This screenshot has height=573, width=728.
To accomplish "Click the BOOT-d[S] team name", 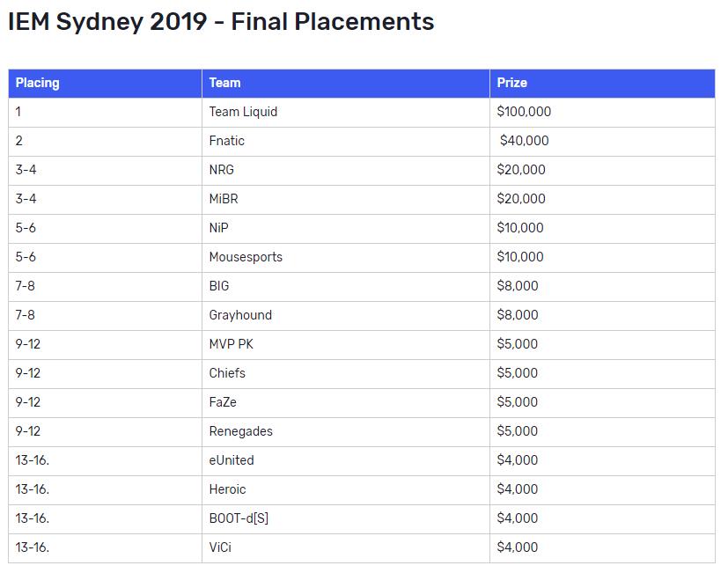I will (239, 518).
